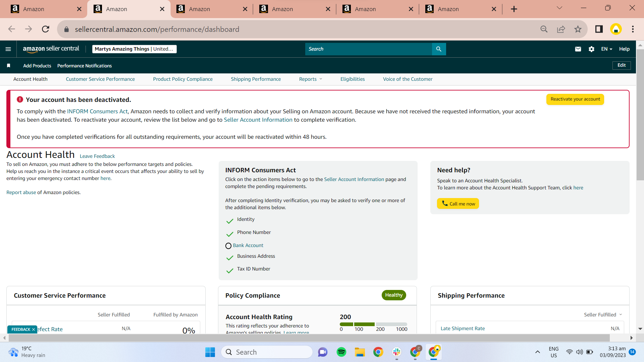644x362 pixels.
Task: Click the Windows Start button
Action: [x=210, y=352]
